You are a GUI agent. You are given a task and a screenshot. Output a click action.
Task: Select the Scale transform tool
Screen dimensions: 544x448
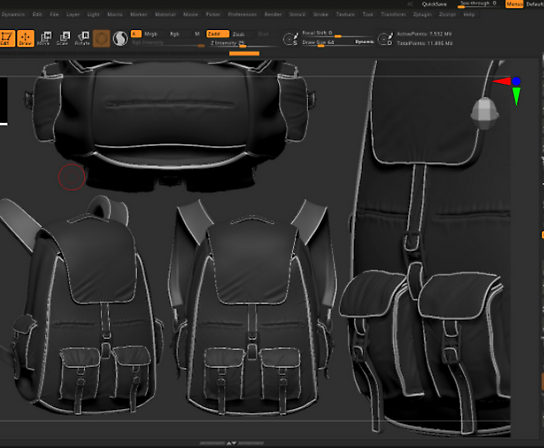pos(63,39)
